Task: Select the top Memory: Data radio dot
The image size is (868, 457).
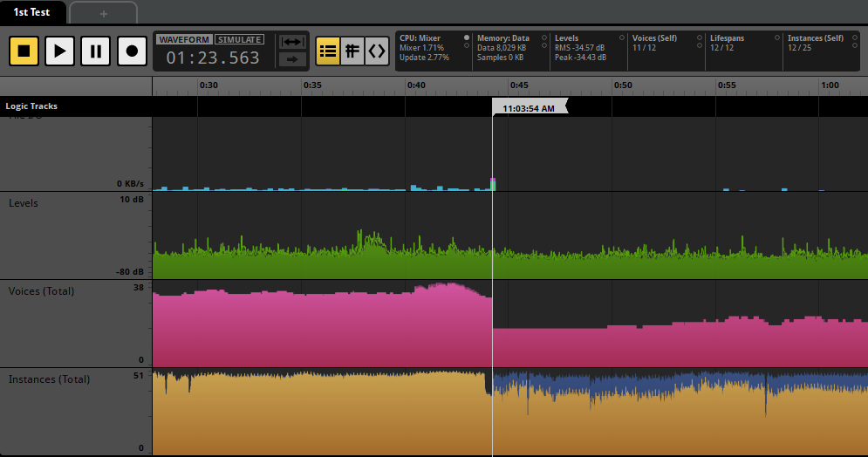Action: click(544, 38)
